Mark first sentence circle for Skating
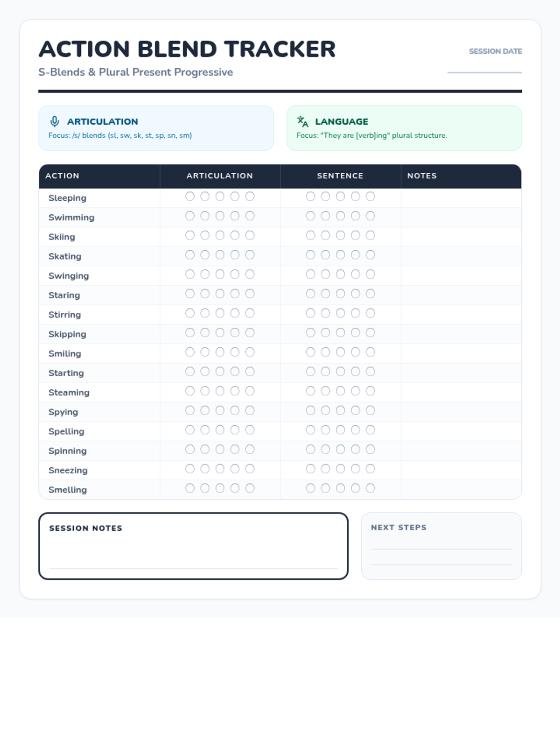This screenshot has width=560, height=747. point(310,255)
